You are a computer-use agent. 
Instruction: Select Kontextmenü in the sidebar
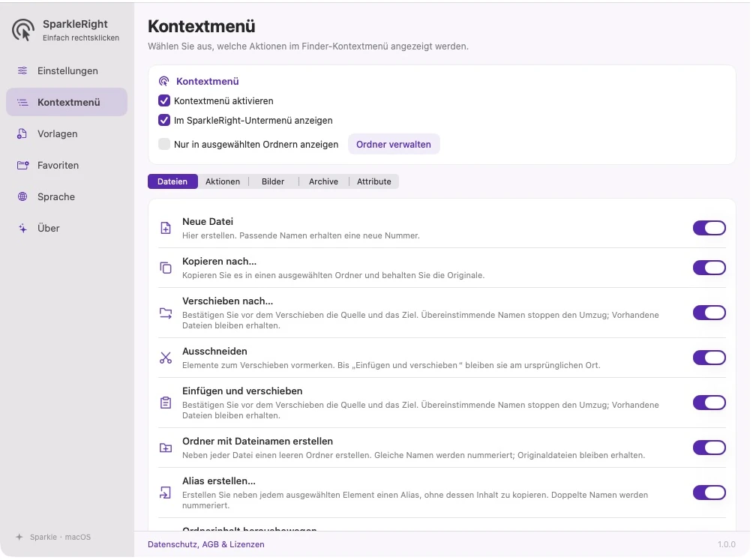pyautogui.click(x=67, y=102)
